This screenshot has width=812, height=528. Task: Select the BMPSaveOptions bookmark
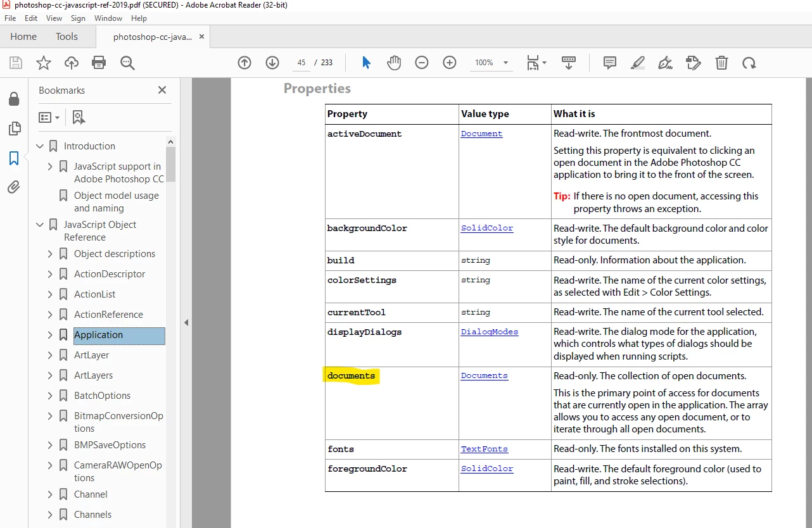[x=110, y=445]
